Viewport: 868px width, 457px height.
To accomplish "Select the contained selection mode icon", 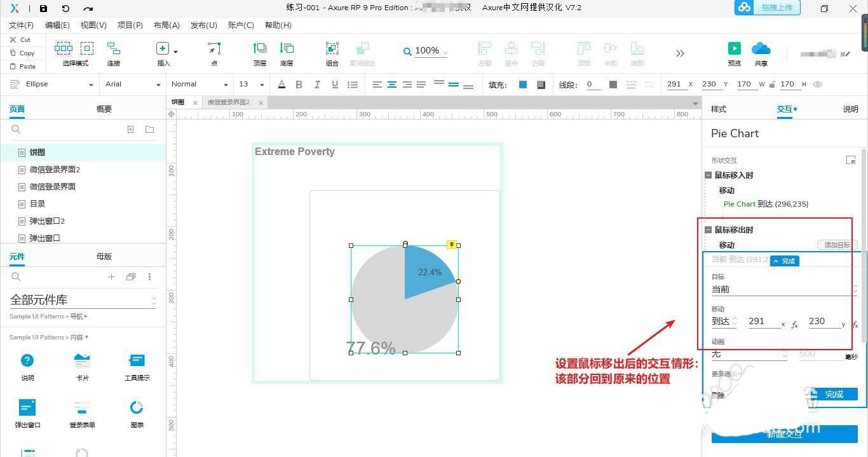I will [87, 48].
